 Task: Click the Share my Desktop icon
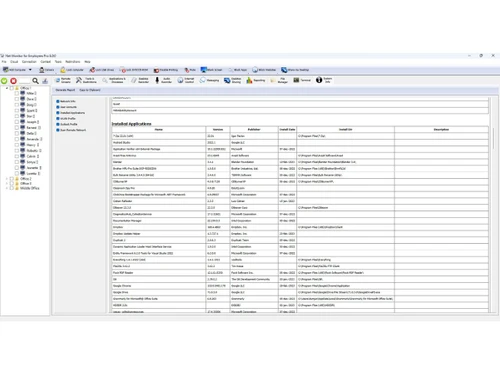(x=284, y=70)
